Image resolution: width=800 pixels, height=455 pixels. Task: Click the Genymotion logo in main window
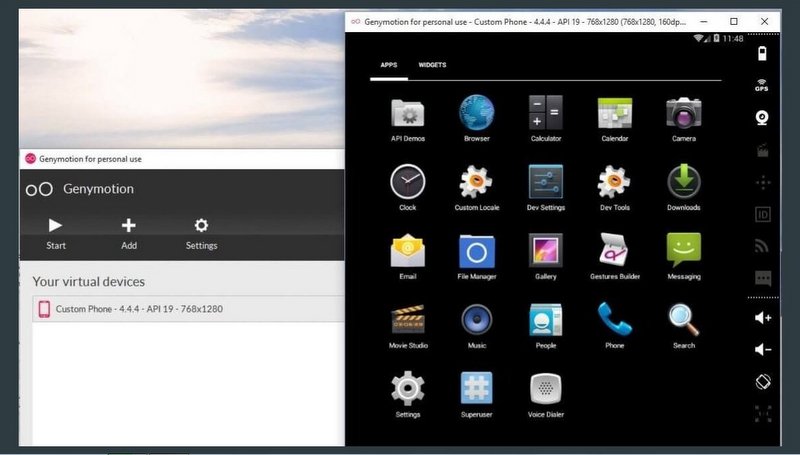tap(39, 189)
